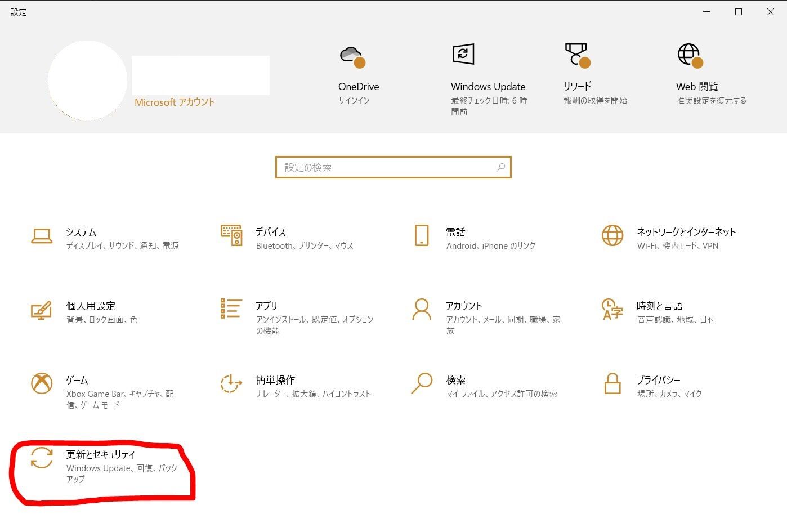Click the 簡単操作 category title
The width and height of the screenshot is (787, 532).
click(x=275, y=380)
